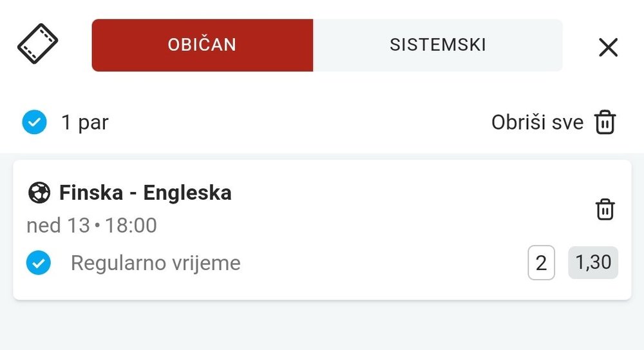Click the blank gray area under the card

tap(322, 326)
